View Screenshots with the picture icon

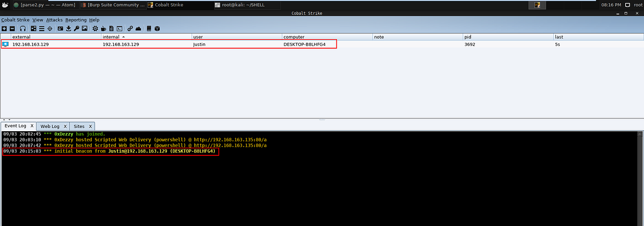click(85, 28)
